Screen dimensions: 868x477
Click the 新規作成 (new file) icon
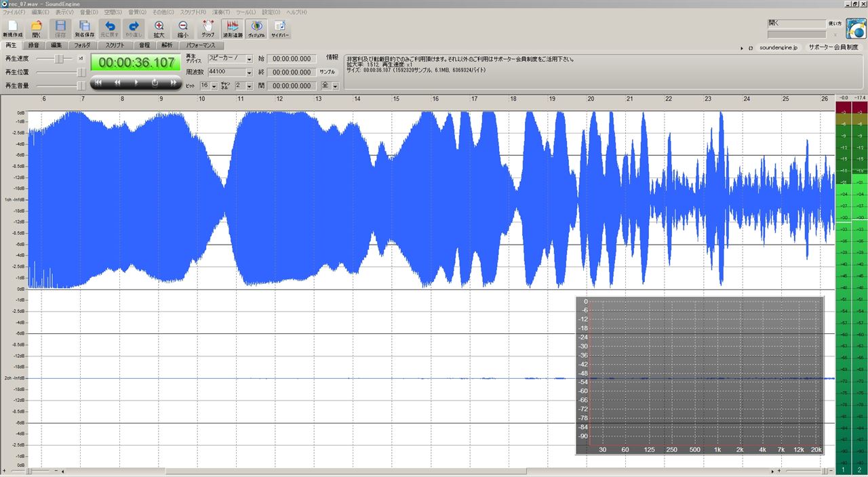click(12, 28)
